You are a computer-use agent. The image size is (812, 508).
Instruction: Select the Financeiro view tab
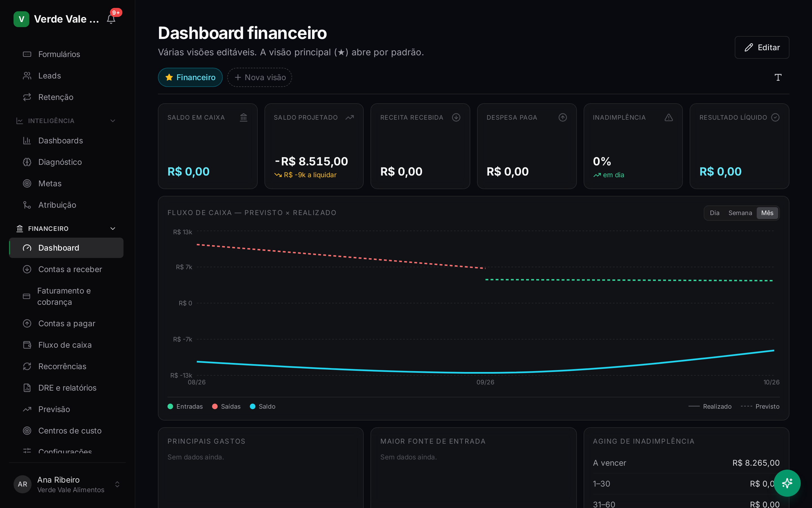click(190, 77)
